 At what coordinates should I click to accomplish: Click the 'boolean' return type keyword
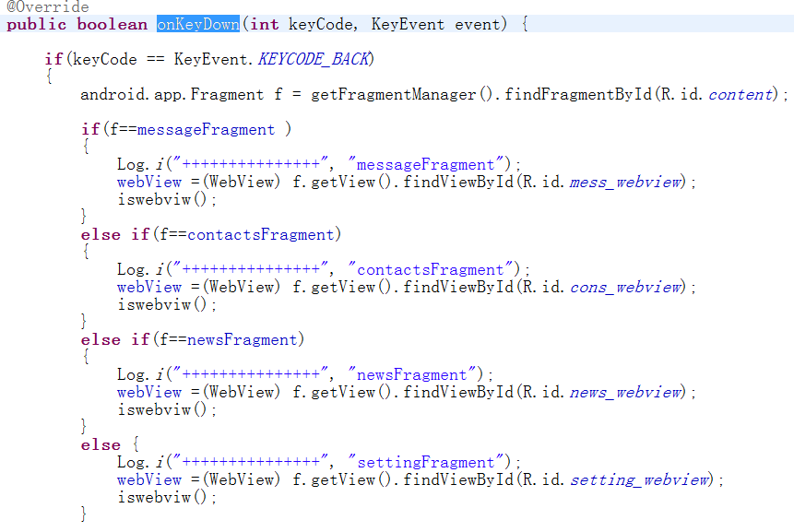[112, 24]
